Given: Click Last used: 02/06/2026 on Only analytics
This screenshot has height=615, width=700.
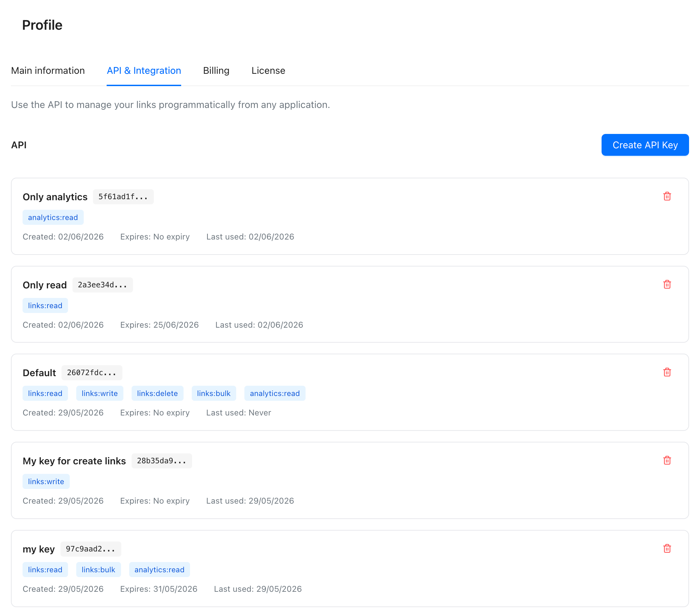Looking at the screenshot, I should pyautogui.click(x=250, y=237).
